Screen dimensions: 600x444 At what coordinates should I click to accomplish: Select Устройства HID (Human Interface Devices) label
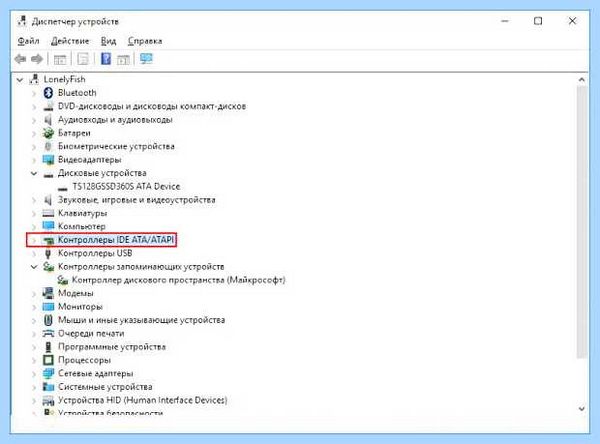point(142,400)
